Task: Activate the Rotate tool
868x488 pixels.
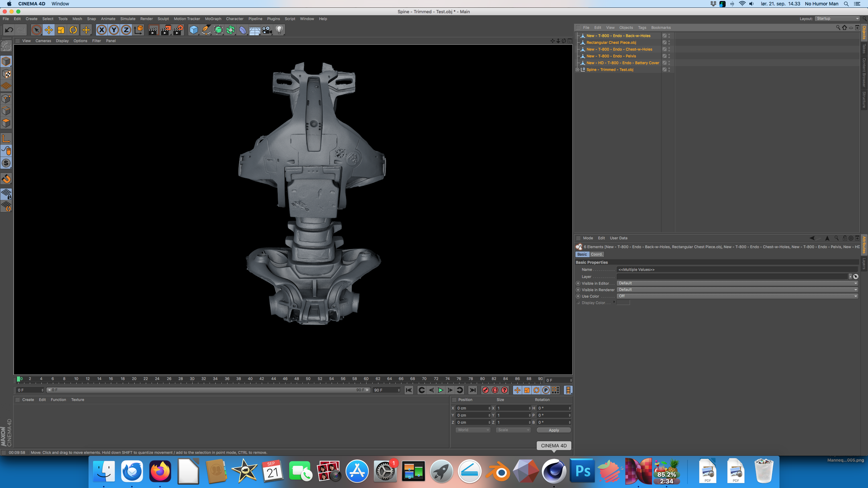Action: coord(73,30)
